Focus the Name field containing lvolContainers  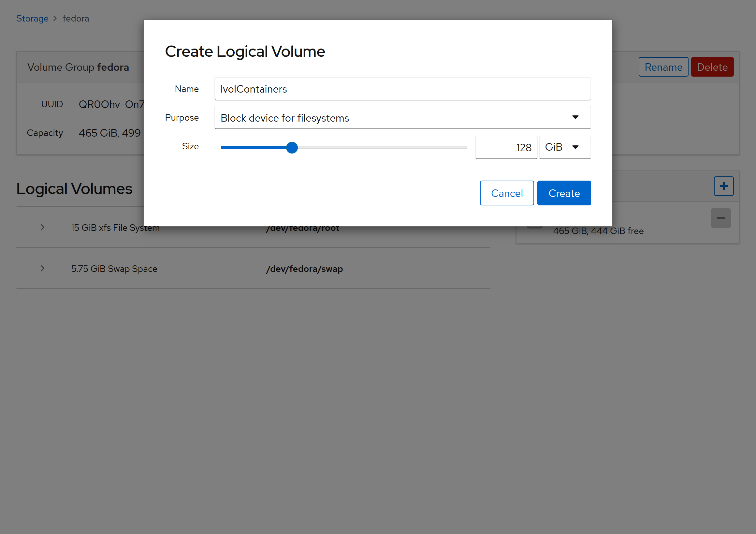tap(402, 89)
